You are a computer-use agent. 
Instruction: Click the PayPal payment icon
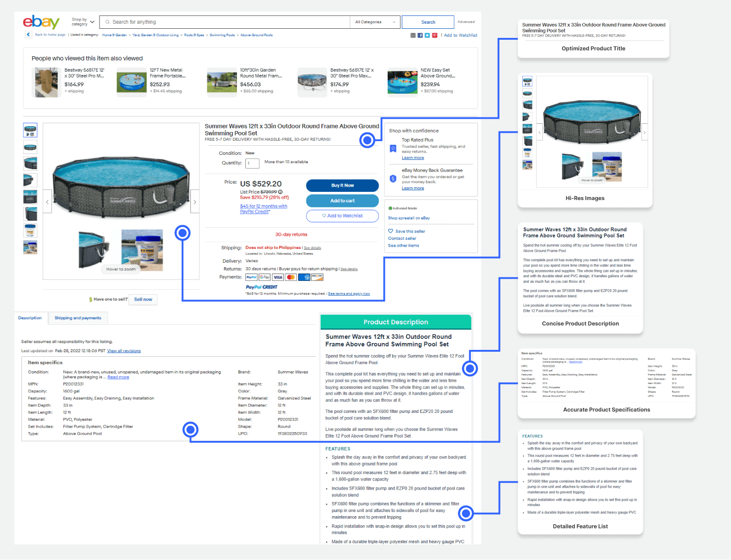click(x=251, y=277)
